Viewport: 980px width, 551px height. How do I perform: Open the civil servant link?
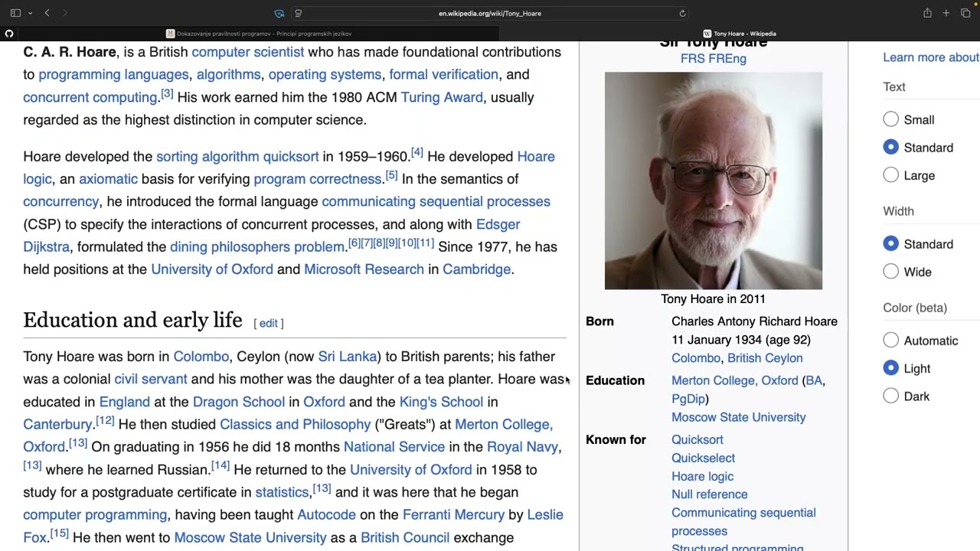pyautogui.click(x=150, y=379)
